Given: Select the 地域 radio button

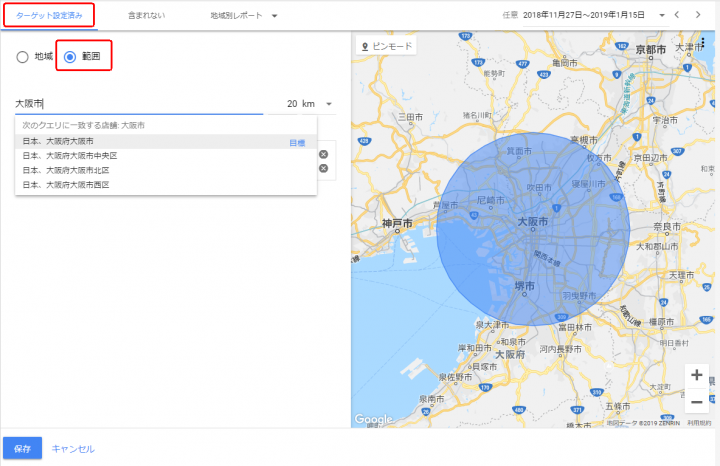Looking at the screenshot, I should pos(22,57).
